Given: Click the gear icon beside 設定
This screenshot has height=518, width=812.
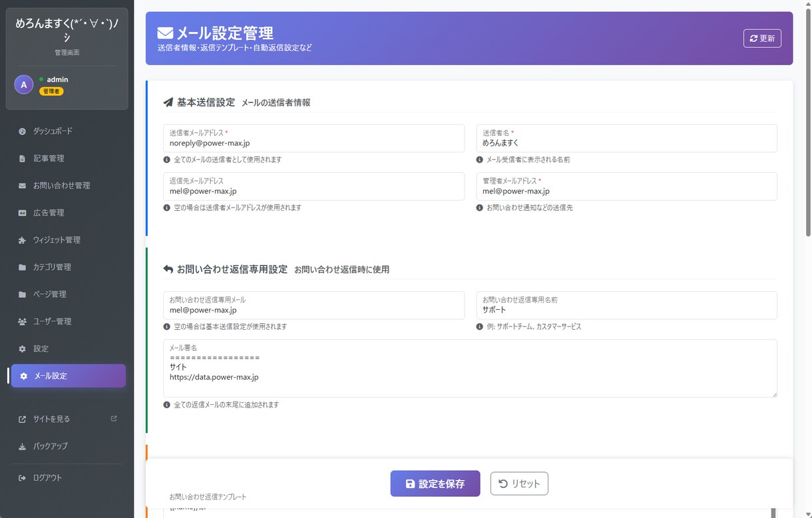Looking at the screenshot, I should [22, 349].
